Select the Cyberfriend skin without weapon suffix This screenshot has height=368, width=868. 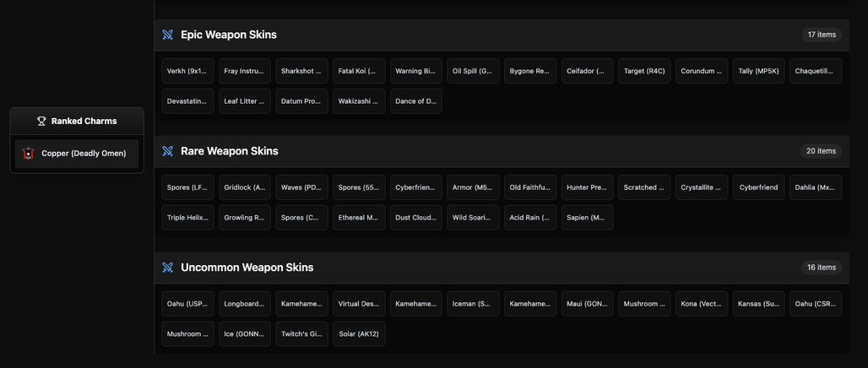pyautogui.click(x=759, y=187)
